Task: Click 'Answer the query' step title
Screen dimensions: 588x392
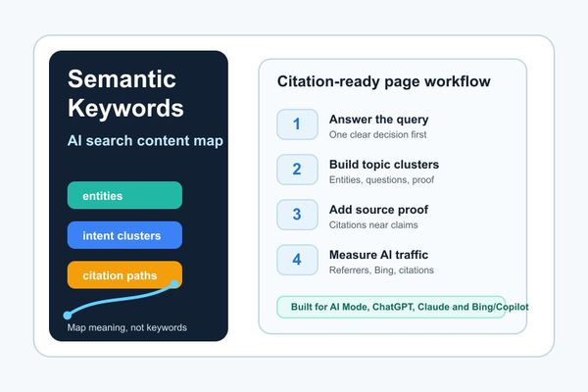Action: click(378, 120)
